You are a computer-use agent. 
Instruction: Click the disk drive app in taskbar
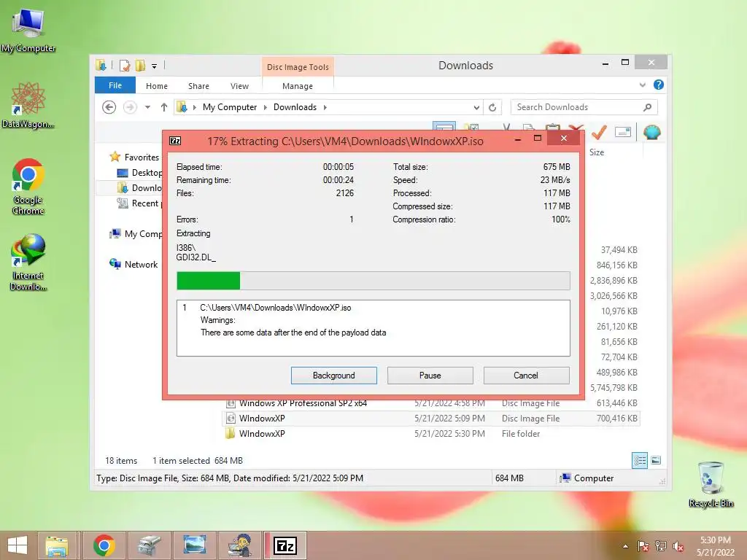[x=149, y=545]
